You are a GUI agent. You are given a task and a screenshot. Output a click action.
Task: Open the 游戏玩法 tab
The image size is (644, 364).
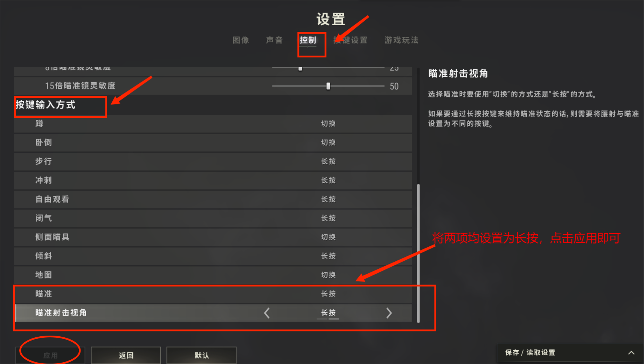(401, 40)
